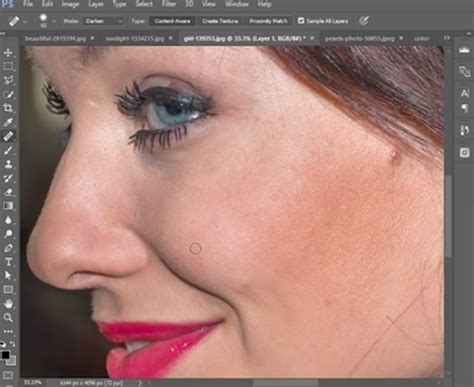Open the brush preset picker dropdown
The image size is (474, 387).
click(x=54, y=21)
